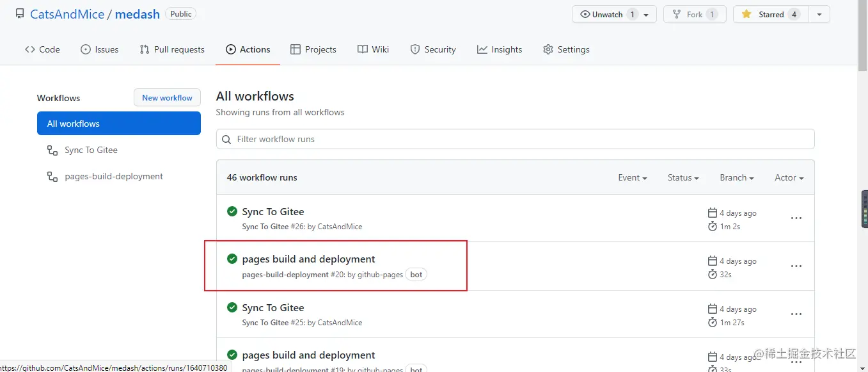Click the calendar icon on the pages-build-deployment #20 row
The width and height of the screenshot is (868, 372).
click(x=713, y=261)
